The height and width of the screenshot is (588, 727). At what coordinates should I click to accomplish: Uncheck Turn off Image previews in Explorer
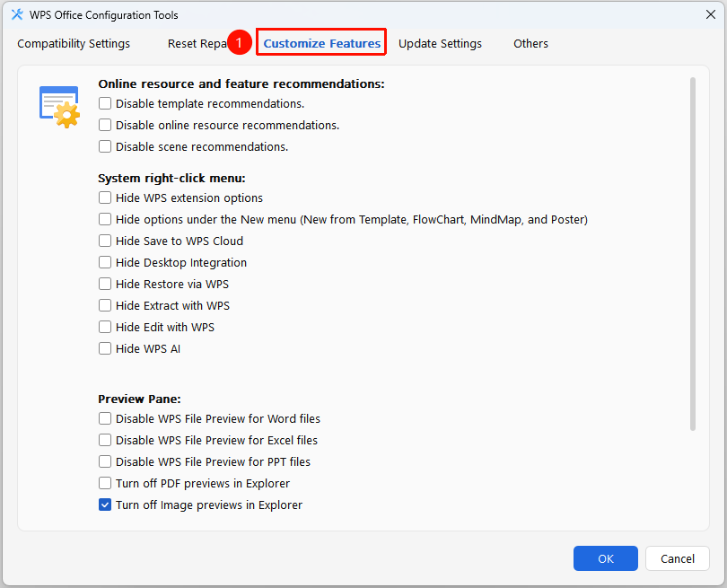click(x=105, y=505)
